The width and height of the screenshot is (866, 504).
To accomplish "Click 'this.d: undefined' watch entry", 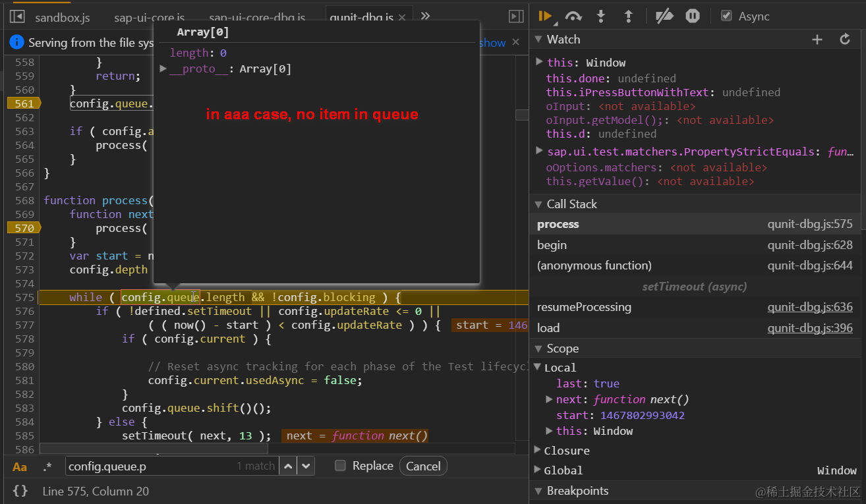I will click(601, 134).
